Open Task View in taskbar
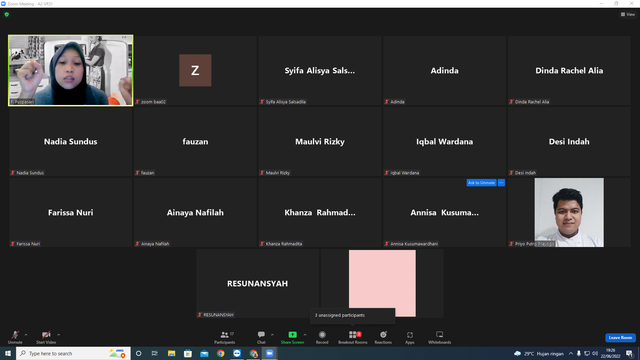Image resolution: width=640 pixels, height=360 pixels. click(x=155, y=353)
